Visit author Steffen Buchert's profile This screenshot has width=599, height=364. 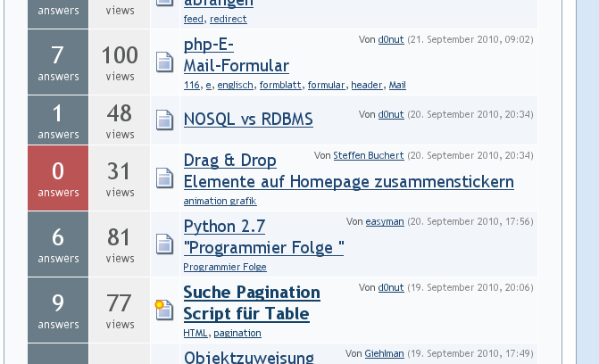pos(368,155)
